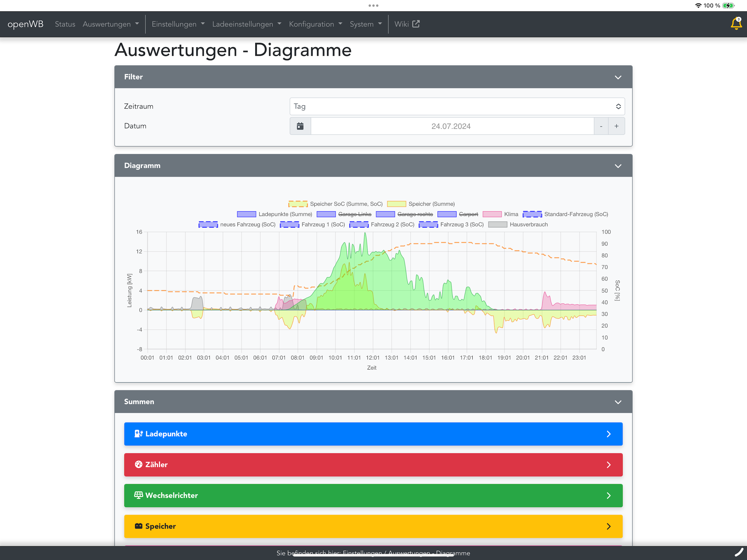747x560 pixels.
Task: Toggle Fahrzeug 1 (SoC) legend entry
Action: 312,224
